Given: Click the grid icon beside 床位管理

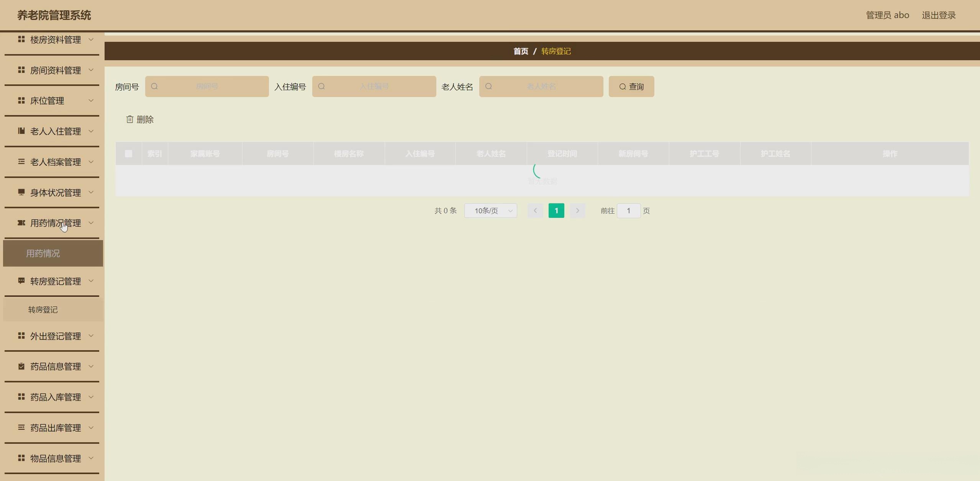Looking at the screenshot, I should click(x=21, y=100).
